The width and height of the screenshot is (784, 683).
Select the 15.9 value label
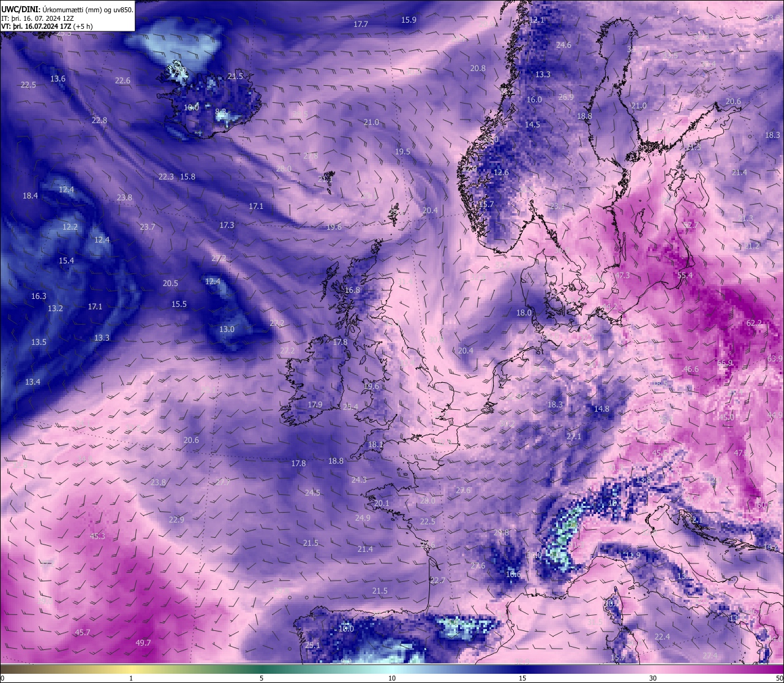pos(409,20)
